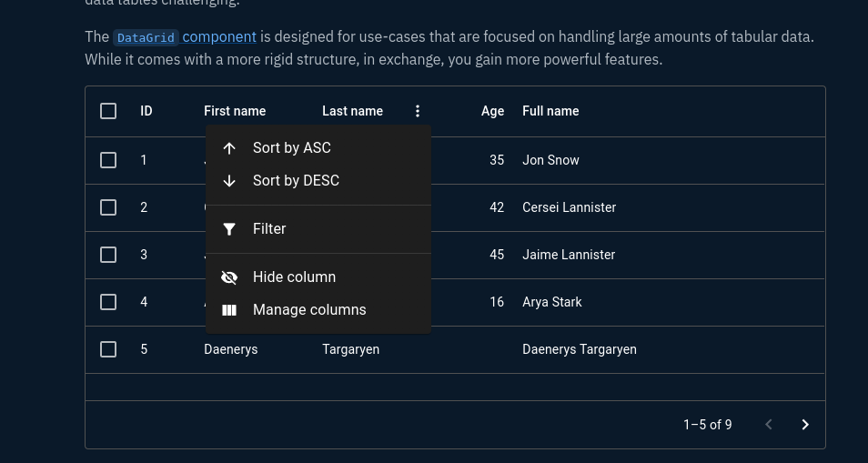Image resolution: width=868 pixels, height=463 pixels.
Task: Click the ID cell showing 5
Action: click(x=144, y=349)
